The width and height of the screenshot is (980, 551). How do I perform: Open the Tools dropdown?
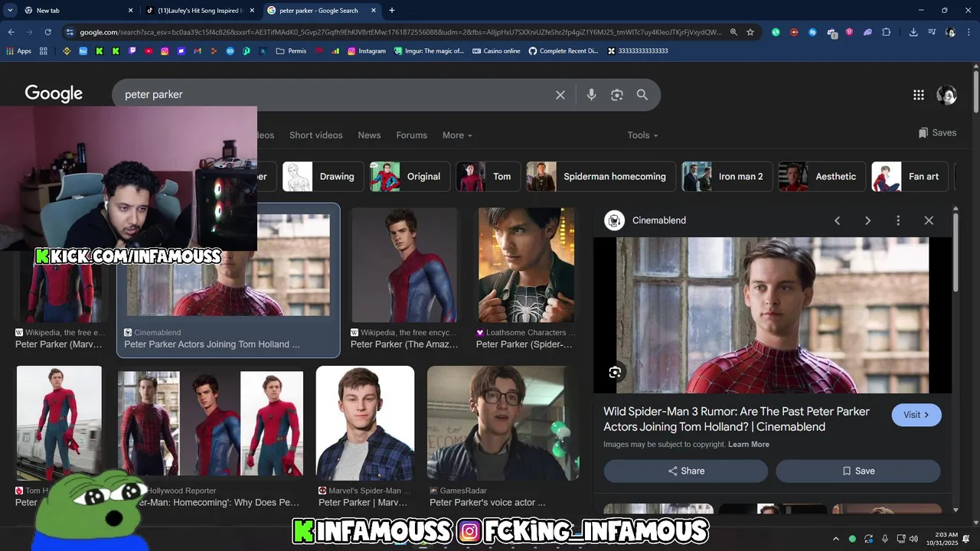tap(643, 135)
